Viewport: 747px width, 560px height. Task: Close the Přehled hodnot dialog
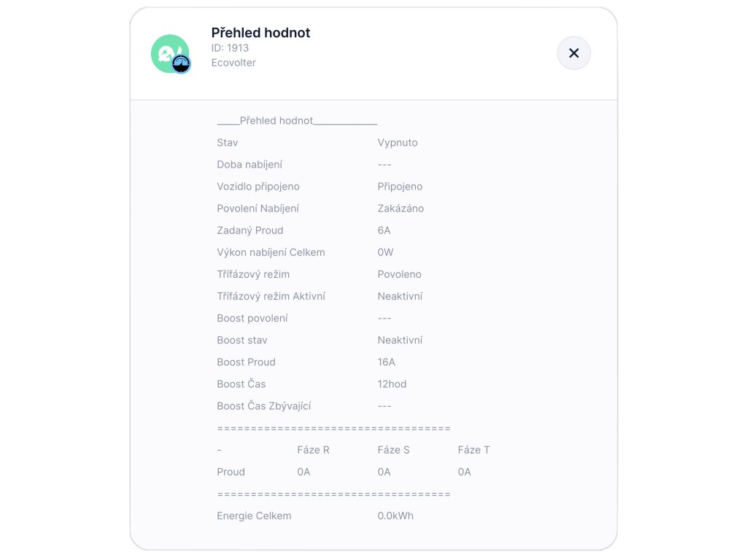tap(573, 53)
